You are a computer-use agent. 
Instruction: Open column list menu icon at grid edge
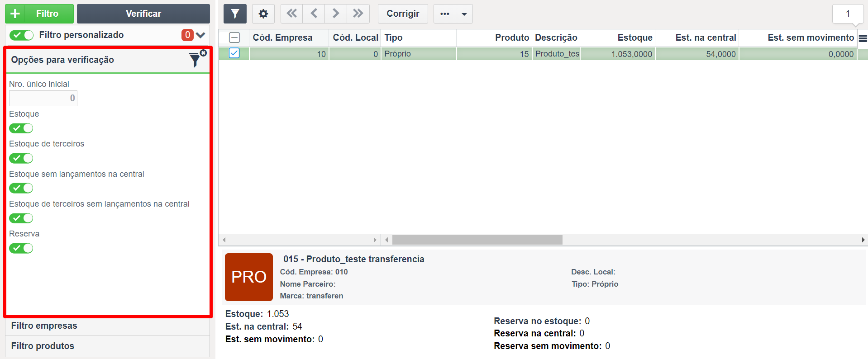[x=863, y=38]
